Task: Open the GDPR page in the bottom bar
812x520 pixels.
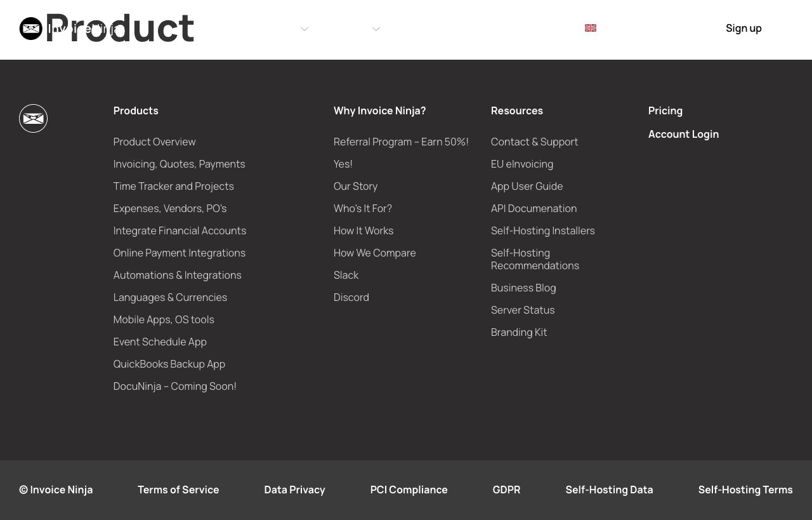Action: [x=506, y=490]
